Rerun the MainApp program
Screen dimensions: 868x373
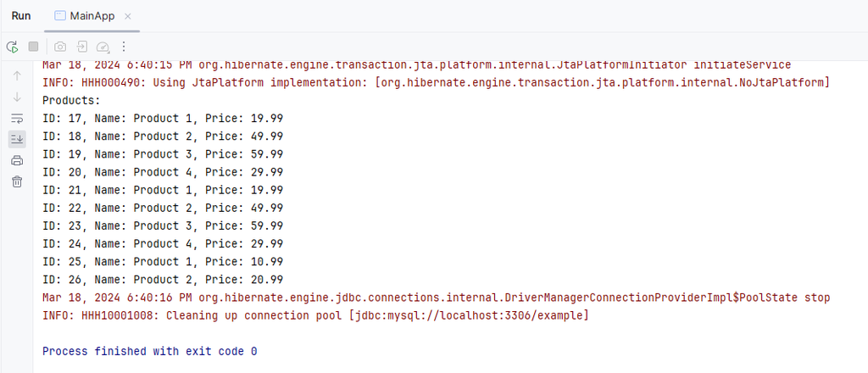pos(12,47)
